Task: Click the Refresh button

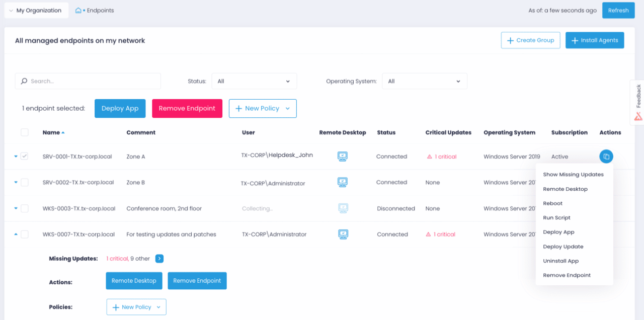Action: tap(618, 10)
